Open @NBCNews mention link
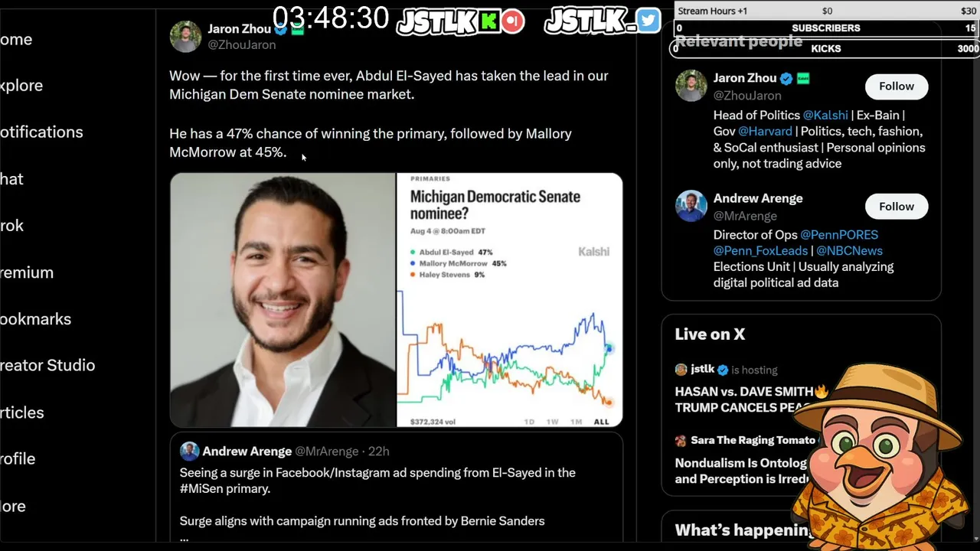Screen dimensions: 980x551 pyautogui.click(x=849, y=251)
